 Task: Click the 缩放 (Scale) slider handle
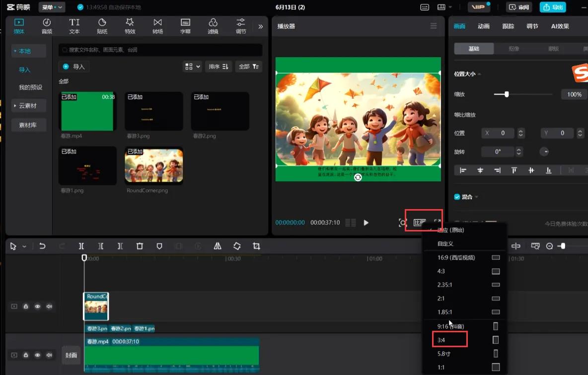pyautogui.click(x=507, y=94)
